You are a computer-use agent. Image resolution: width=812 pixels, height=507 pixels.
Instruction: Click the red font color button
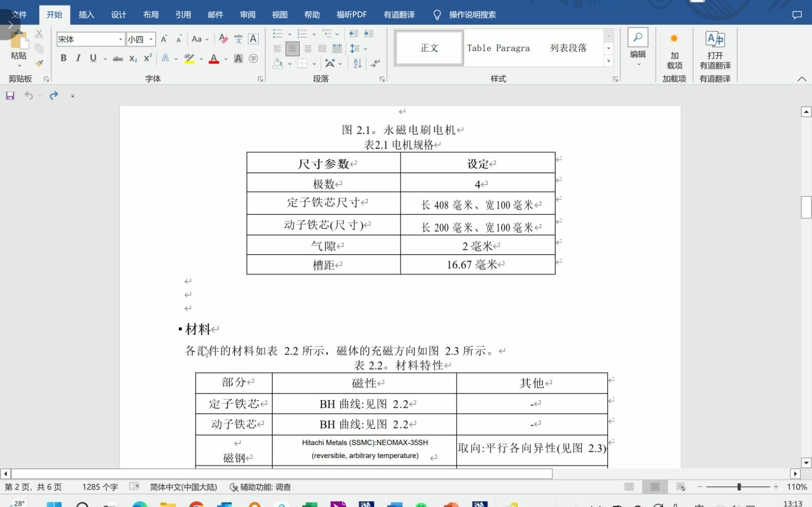(x=214, y=59)
